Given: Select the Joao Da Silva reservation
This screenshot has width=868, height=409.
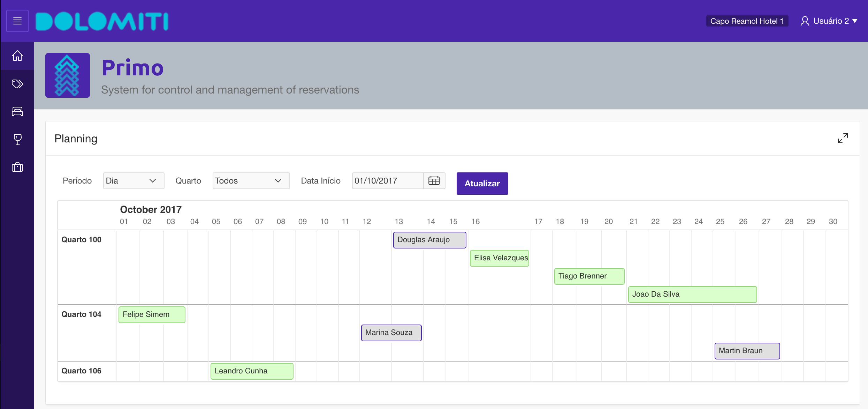Looking at the screenshot, I should [x=692, y=294].
